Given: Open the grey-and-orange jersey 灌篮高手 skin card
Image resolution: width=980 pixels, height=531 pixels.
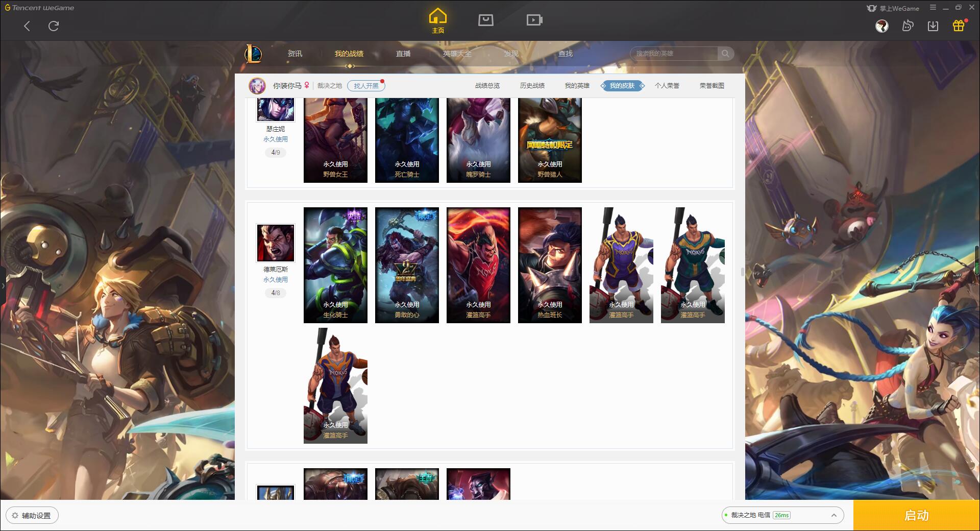Looking at the screenshot, I should click(x=335, y=385).
